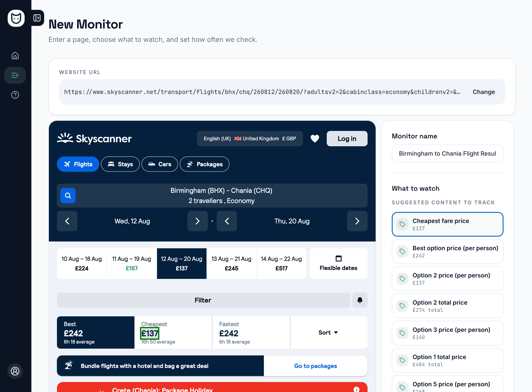Edit the Monitor name field

[448, 153]
